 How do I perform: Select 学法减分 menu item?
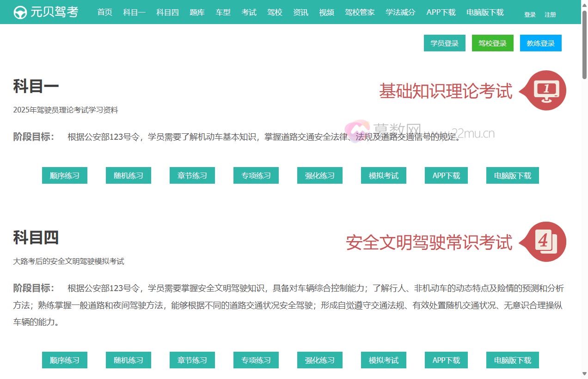pos(400,12)
